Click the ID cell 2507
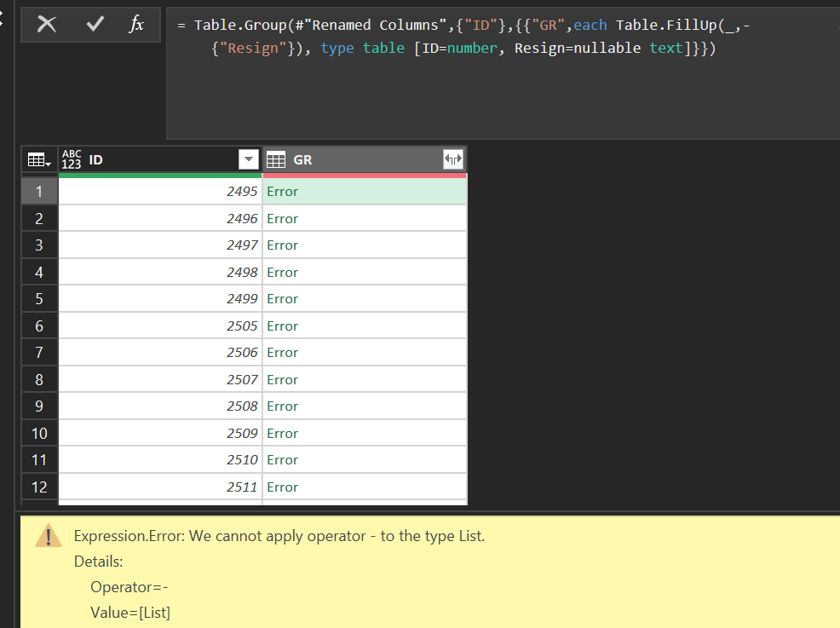 (x=160, y=379)
